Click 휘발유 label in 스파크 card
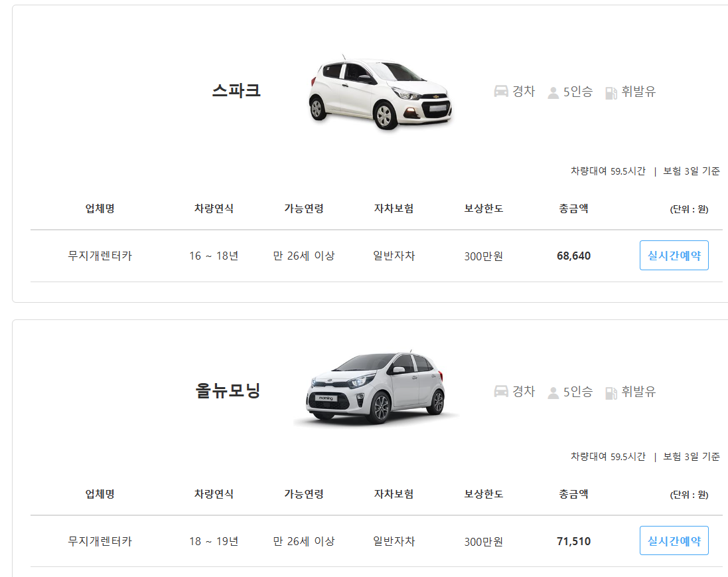This screenshot has height=577, width=728. (638, 92)
